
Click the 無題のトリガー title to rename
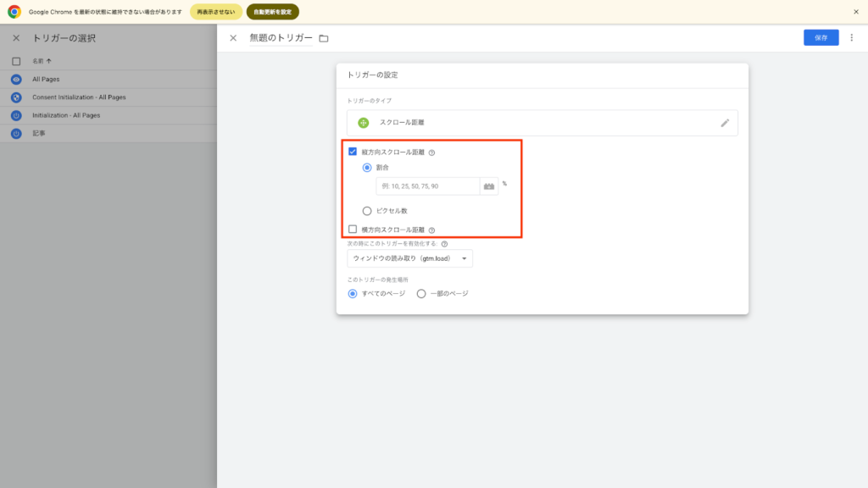[281, 38]
